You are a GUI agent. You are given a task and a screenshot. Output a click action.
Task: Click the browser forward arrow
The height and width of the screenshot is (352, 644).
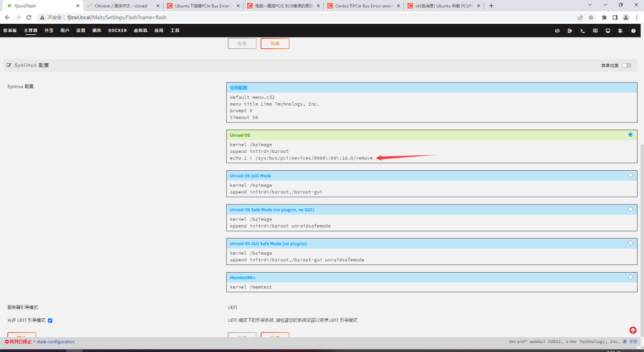(17, 17)
